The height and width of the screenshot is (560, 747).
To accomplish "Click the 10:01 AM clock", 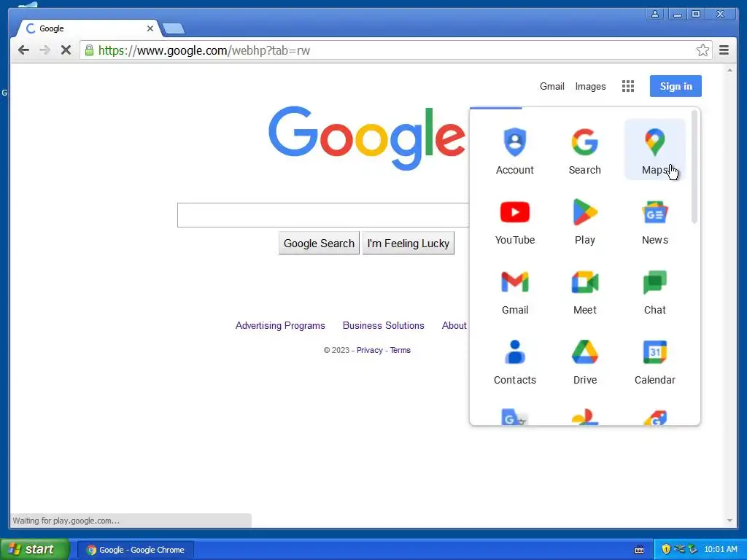I will tap(720, 550).
